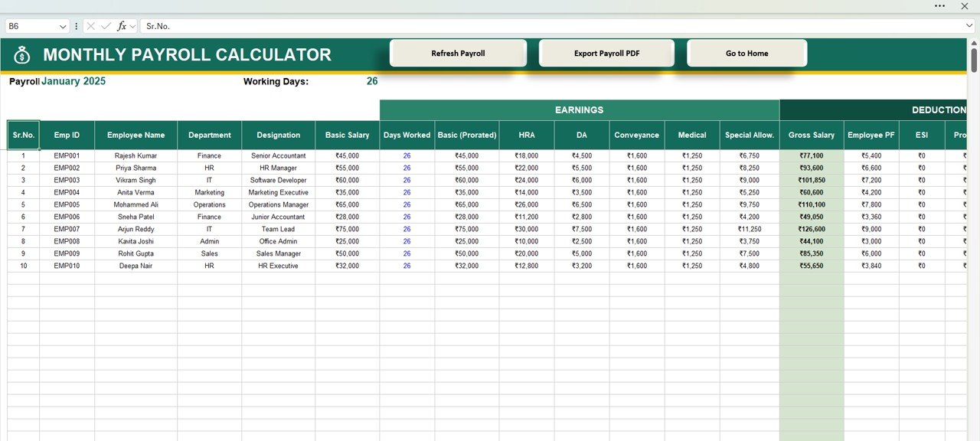
Task: Click the scrollbar up arrow
Action: (x=974, y=44)
